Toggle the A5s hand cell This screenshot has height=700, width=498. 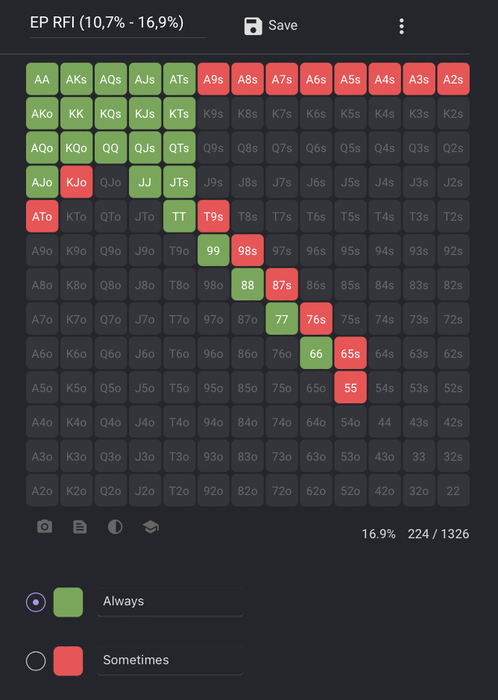(350, 79)
